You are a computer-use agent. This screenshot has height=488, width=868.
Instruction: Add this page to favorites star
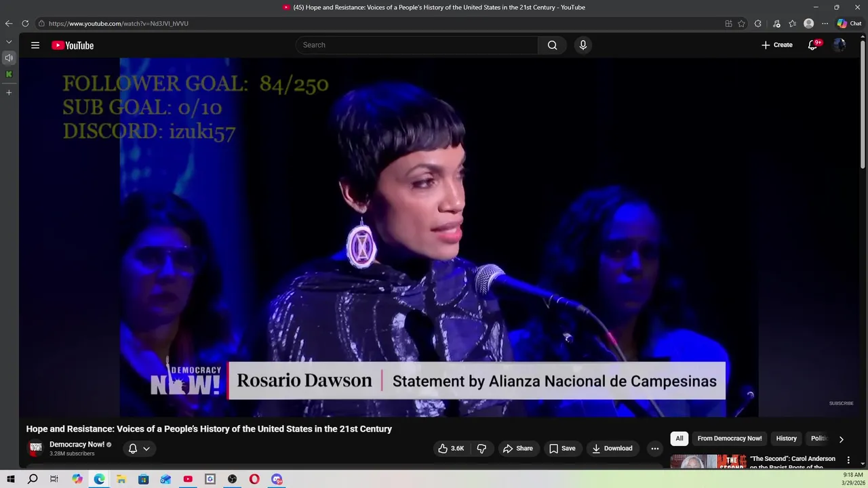pyautogui.click(x=741, y=24)
